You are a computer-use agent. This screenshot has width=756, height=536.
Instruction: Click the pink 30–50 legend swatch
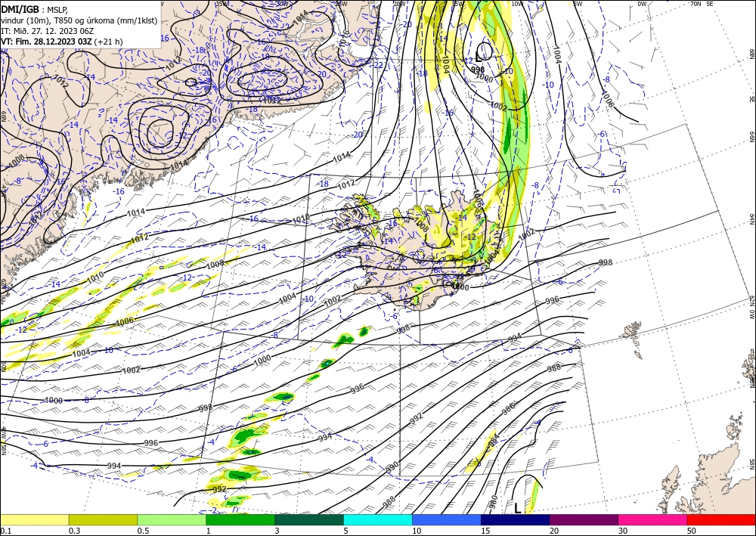(653, 519)
